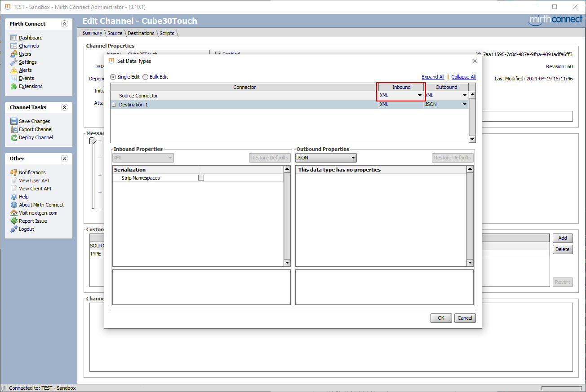
Task: Toggle the Strip Namespaces checkbox
Action: tap(201, 178)
